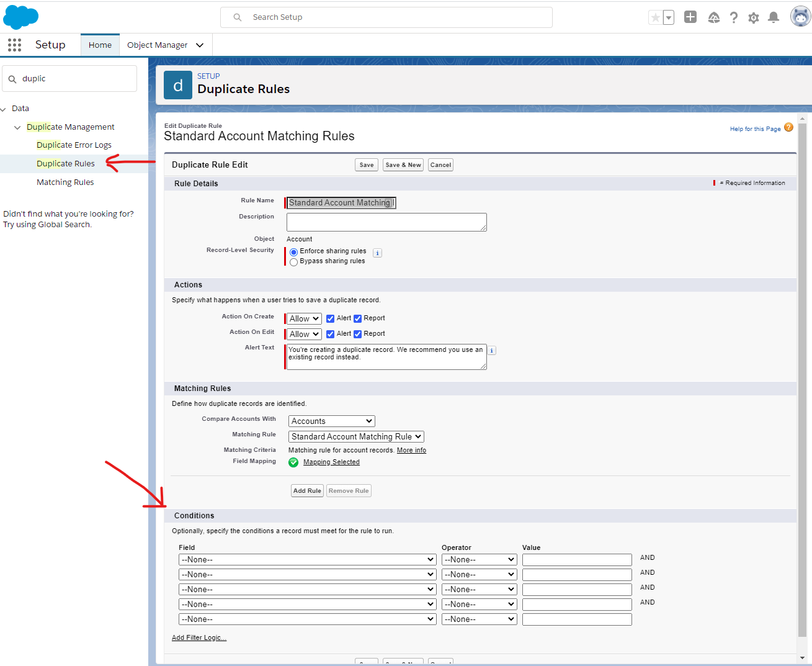Screen dimensions: 812x666
Task: Click the Quick Find search box
Action: tap(69, 79)
